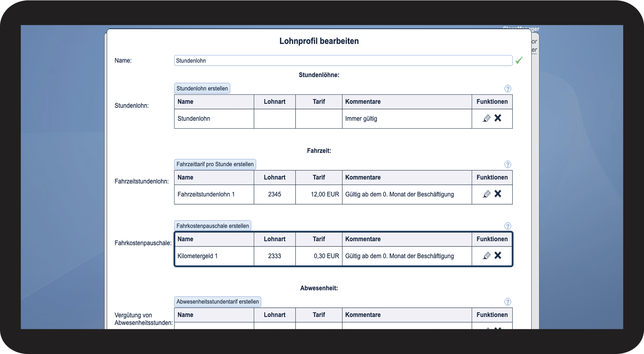Remove the Kilometergeld 1 entry
Screen dimensions: 644x354
[x=498, y=256]
